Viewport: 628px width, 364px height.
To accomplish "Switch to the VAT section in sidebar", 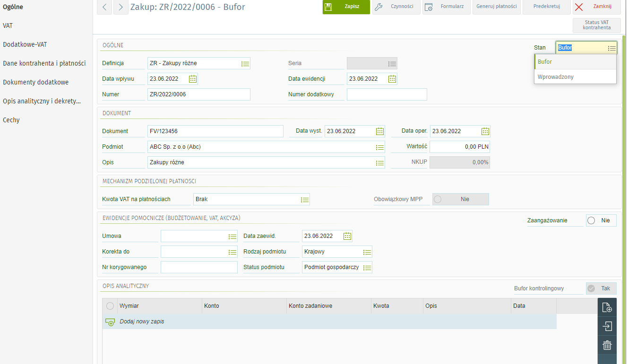I will coord(8,25).
